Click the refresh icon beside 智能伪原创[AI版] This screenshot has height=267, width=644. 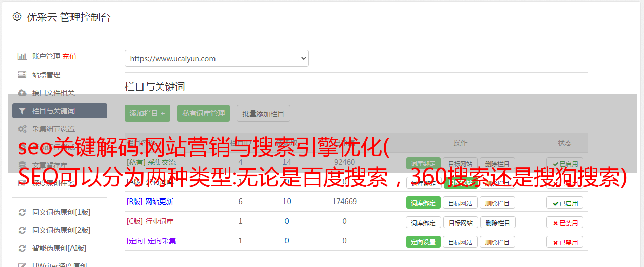[22, 248]
